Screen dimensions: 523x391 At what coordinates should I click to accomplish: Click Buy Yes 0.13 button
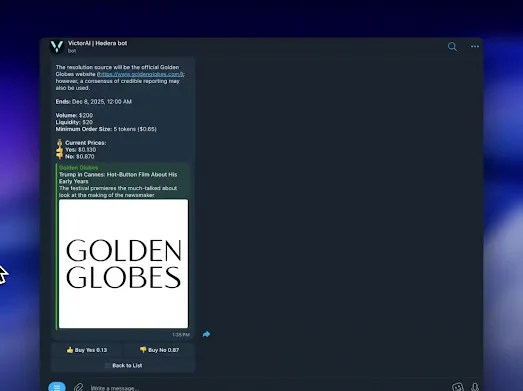87,350
